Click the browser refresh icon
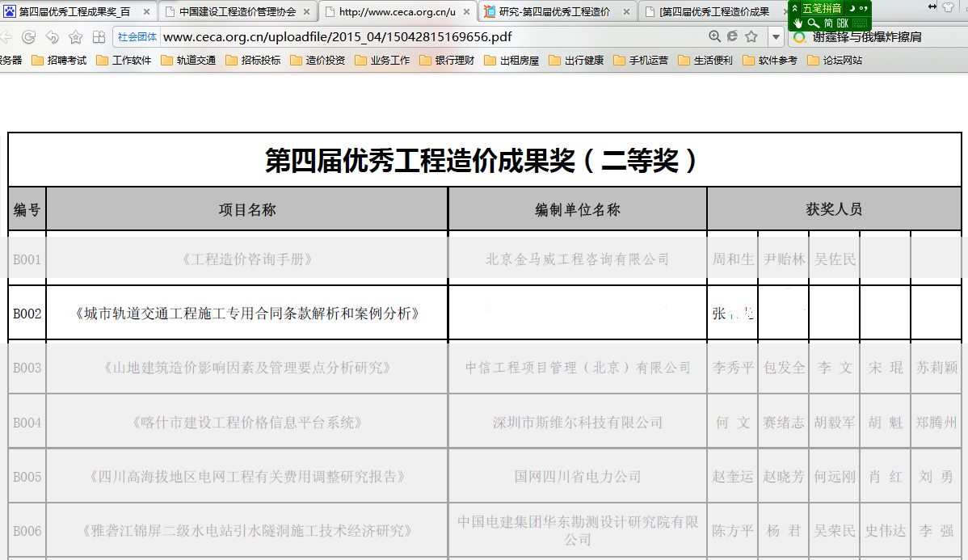968x560 pixels. click(28, 37)
